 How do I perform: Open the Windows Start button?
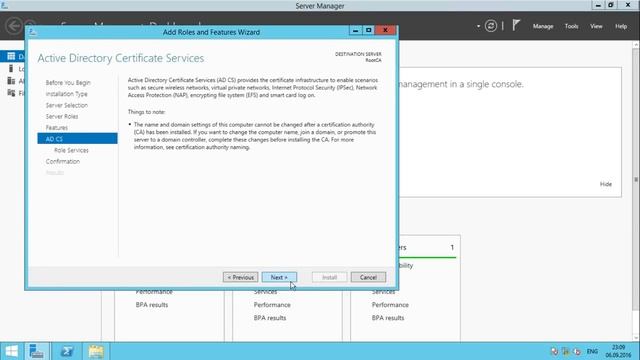tap(12, 351)
